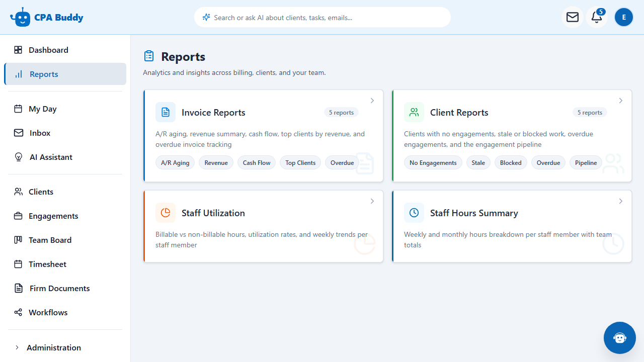Click the Clients people icon in sidebar
Viewport: 644px width, 362px height.
[x=18, y=192]
